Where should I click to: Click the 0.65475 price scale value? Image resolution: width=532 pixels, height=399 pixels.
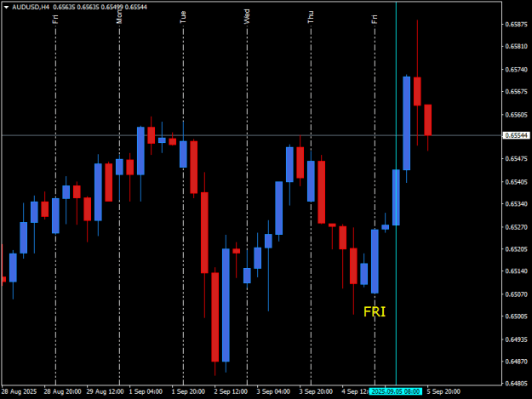(x=517, y=158)
